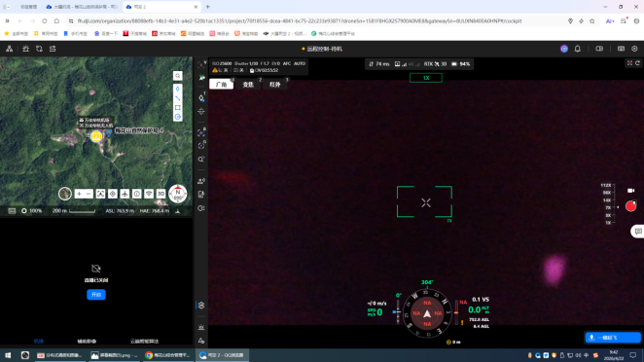644x362 pixels.
Task: Switch to the 变焦 zoom camera tab
Action: [x=248, y=85]
